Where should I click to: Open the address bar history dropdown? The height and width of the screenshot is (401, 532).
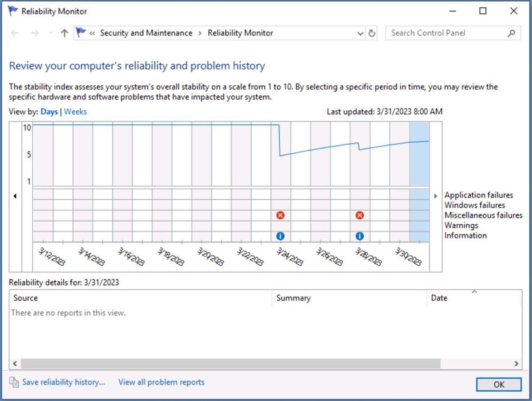tap(360, 33)
